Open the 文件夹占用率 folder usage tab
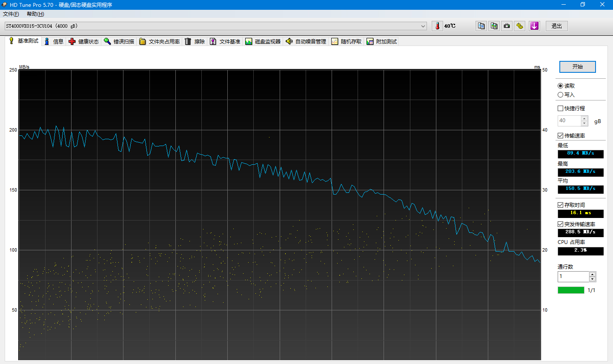This screenshot has width=613, height=364. [160, 41]
